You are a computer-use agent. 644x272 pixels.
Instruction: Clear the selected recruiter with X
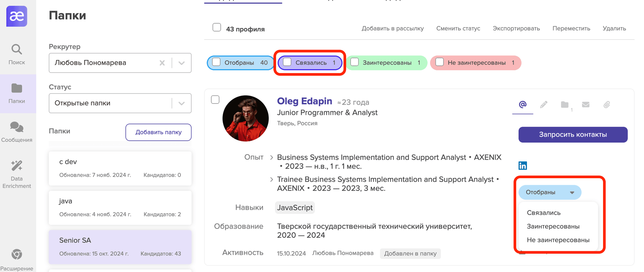(x=162, y=63)
